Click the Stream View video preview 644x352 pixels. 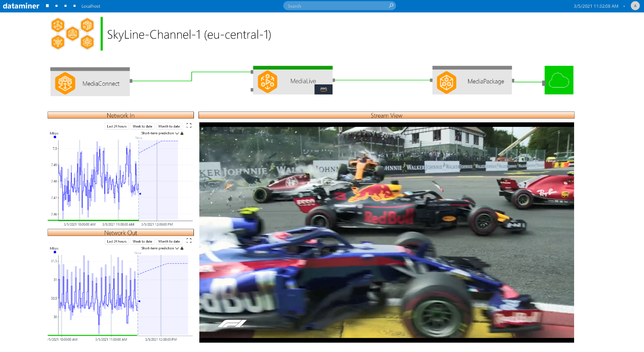coord(386,232)
